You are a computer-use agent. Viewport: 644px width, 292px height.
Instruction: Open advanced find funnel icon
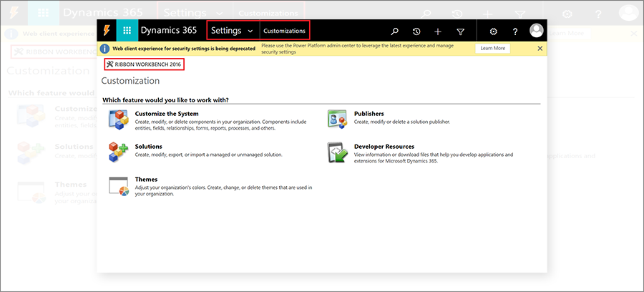[460, 31]
